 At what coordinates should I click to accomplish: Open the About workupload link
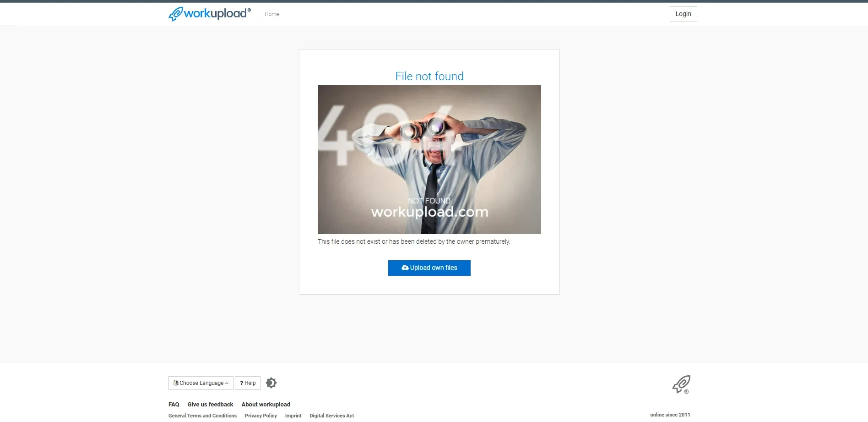click(266, 405)
